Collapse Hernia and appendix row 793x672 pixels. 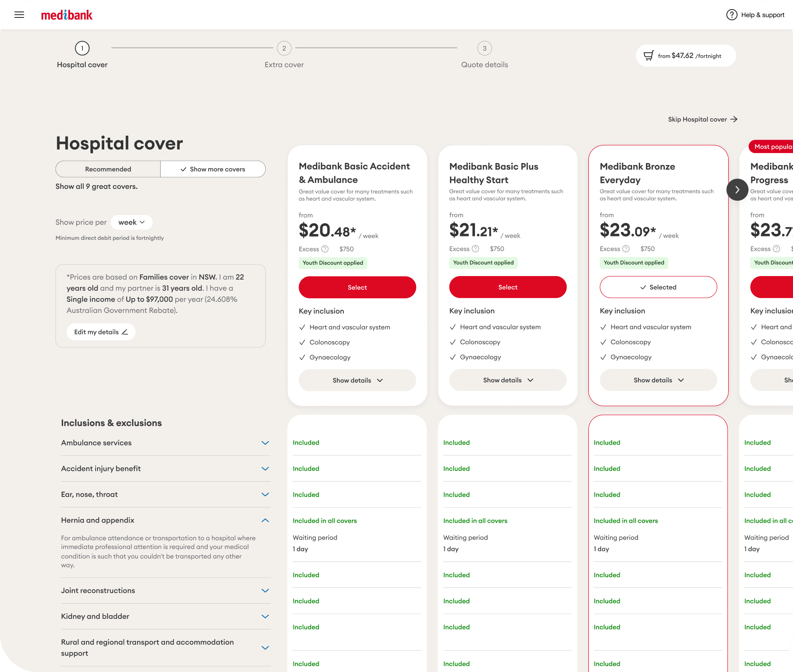click(x=165, y=520)
